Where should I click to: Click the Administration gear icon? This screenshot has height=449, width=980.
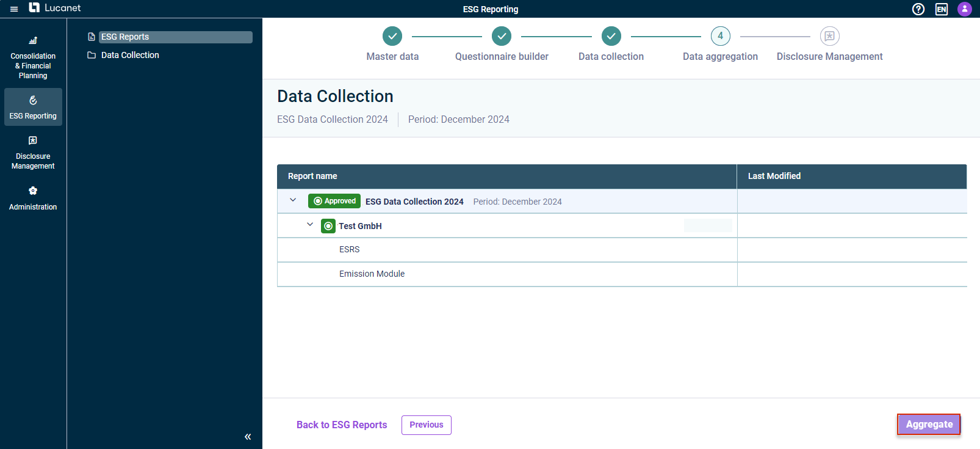coord(33,191)
